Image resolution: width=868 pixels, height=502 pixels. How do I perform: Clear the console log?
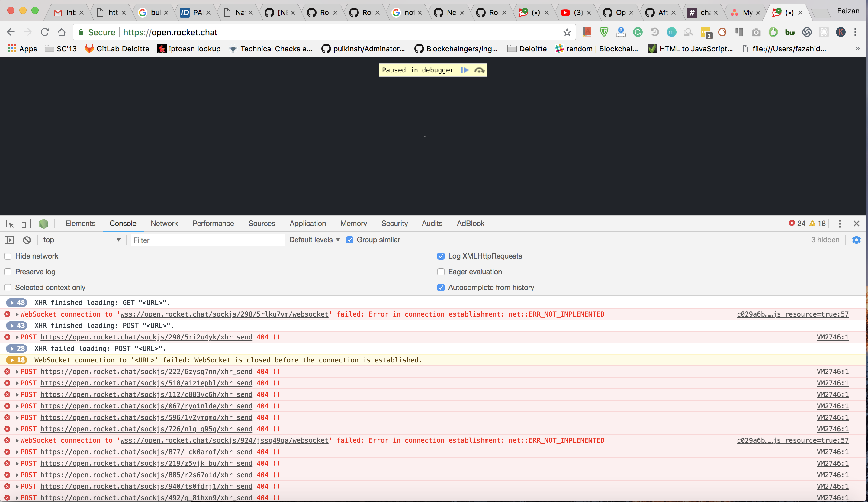pos(27,240)
